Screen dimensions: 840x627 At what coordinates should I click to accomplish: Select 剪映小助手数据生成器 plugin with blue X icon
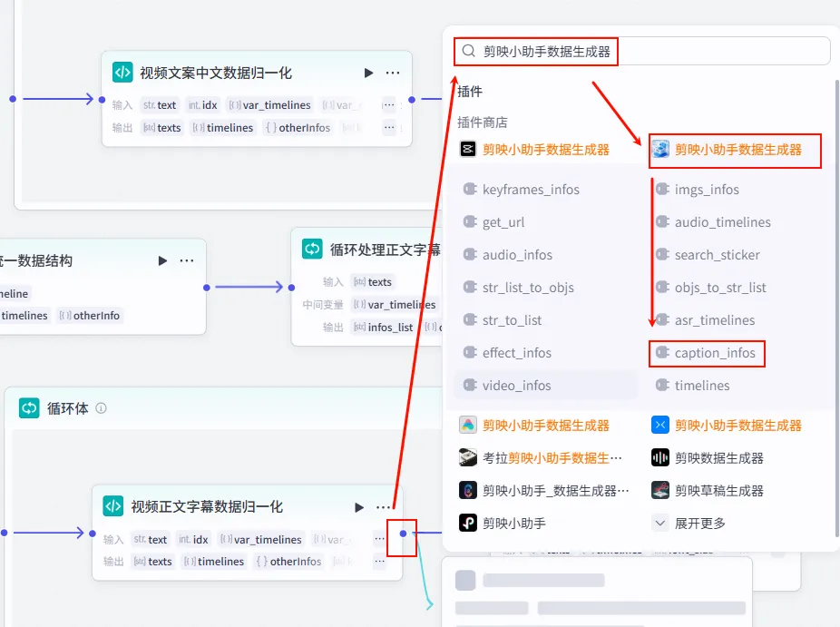(x=727, y=426)
